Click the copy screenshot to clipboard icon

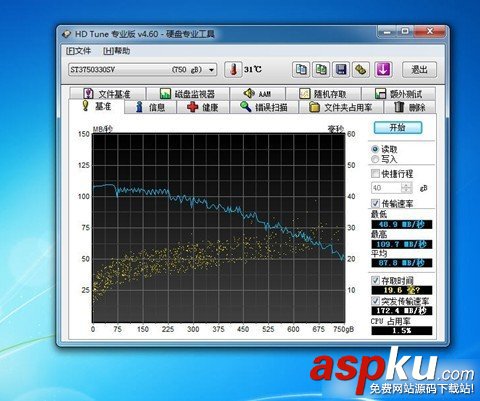(321, 70)
